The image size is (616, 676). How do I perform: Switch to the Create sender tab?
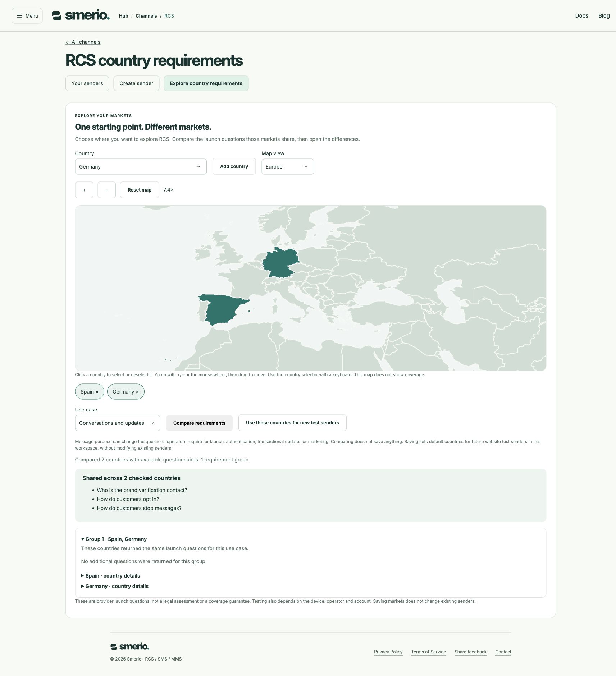tap(136, 83)
